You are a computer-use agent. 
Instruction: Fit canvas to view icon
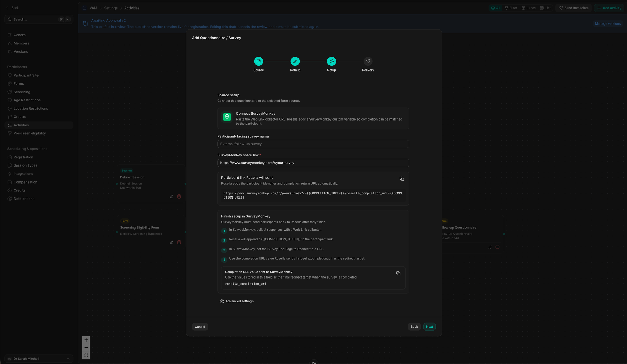pos(86,355)
